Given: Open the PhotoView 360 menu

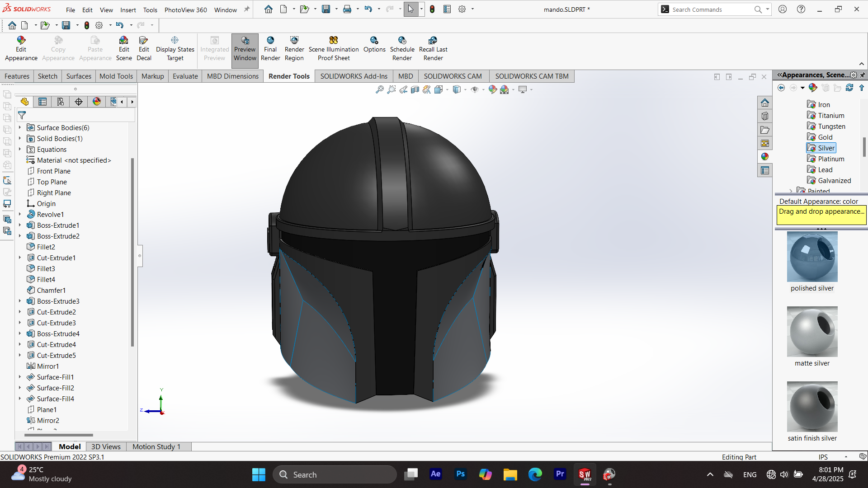Looking at the screenshot, I should point(186,10).
